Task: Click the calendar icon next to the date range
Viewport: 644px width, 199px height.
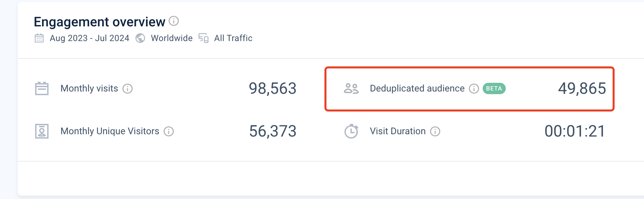Action: click(39, 38)
